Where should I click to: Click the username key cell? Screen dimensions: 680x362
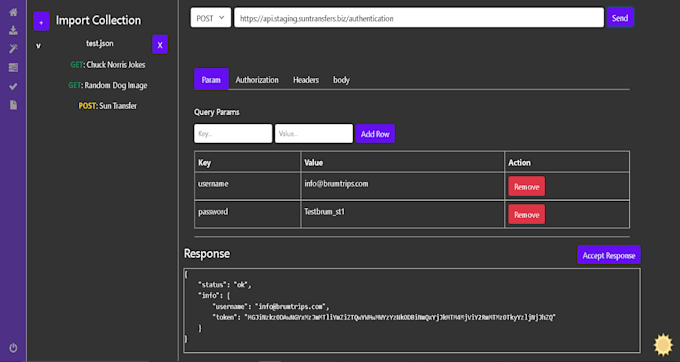coord(247,186)
